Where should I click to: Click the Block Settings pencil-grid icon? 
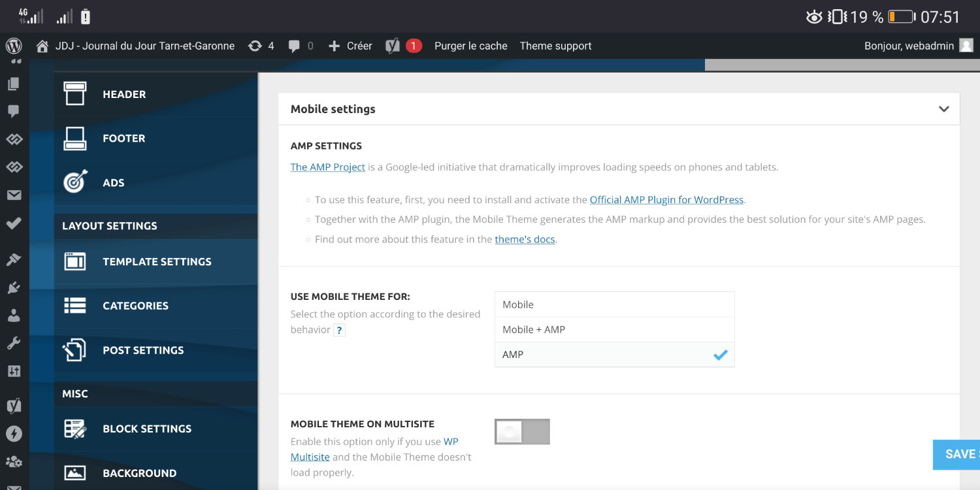[75, 429]
